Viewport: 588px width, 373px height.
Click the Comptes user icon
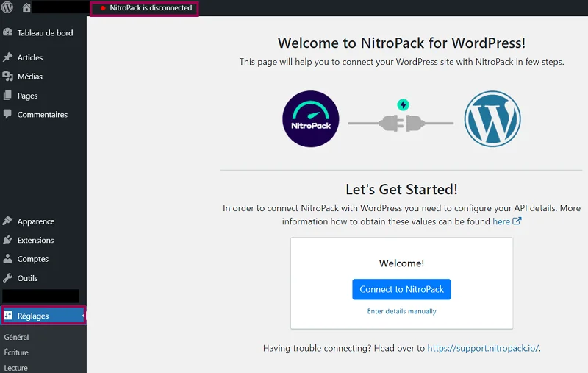click(x=7, y=258)
